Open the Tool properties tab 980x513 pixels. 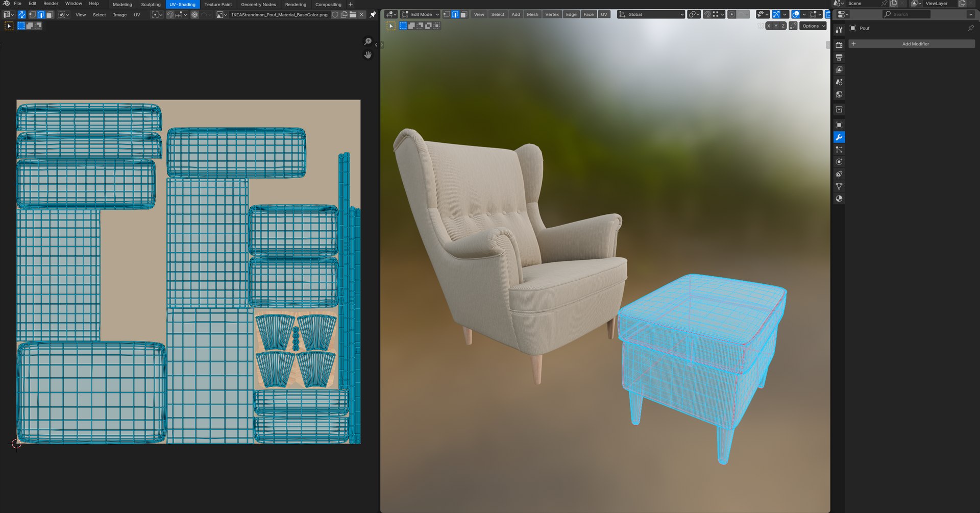point(839,31)
